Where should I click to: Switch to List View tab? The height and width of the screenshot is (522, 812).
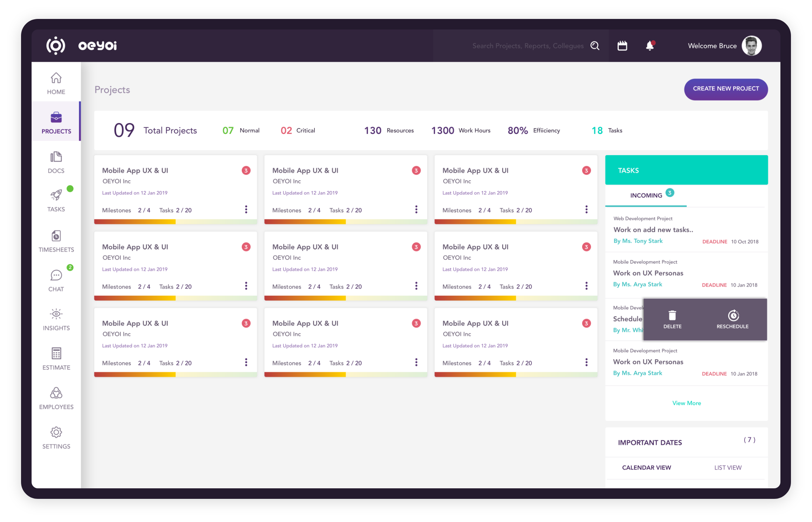(x=728, y=468)
